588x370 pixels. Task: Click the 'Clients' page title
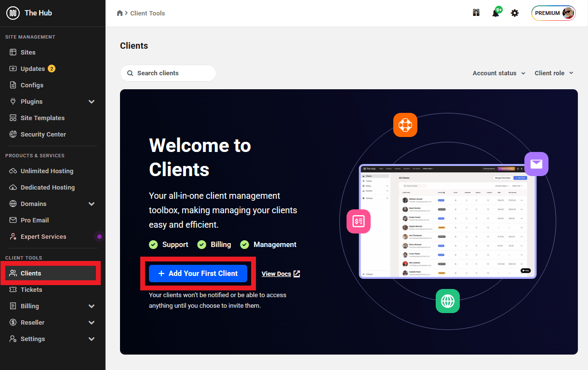pyautogui.click(x=134, y=46)
